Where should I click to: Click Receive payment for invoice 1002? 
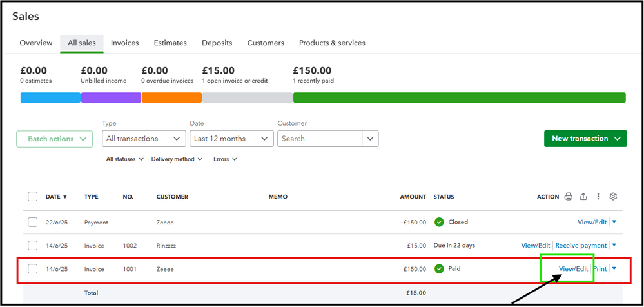(581, 245)
